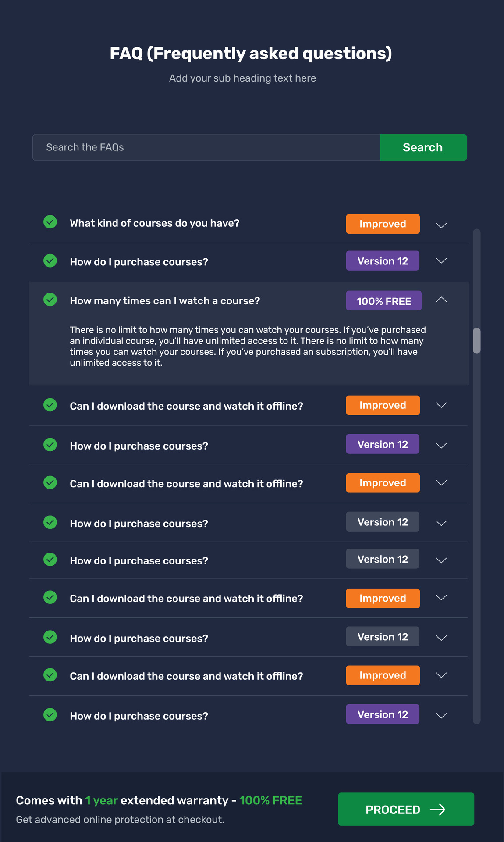504x842 pixels.
Task: Click the 'Improved' badge on the first question
Action: [382, 224]
